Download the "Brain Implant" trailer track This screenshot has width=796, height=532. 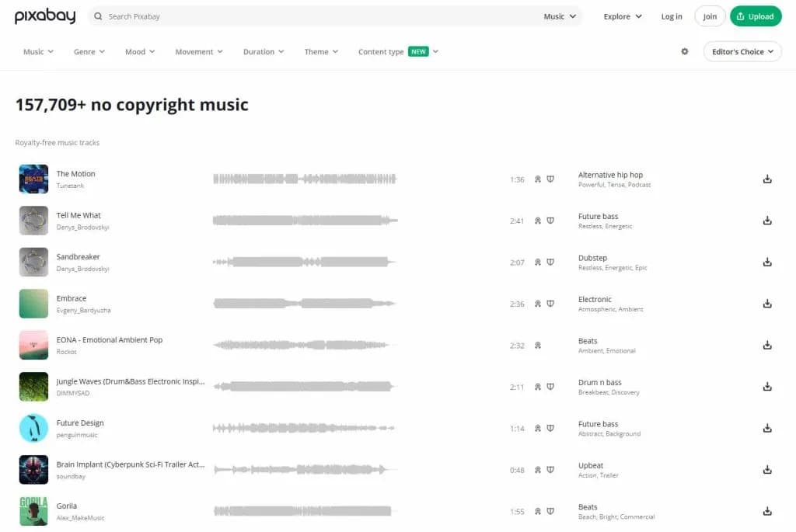click(x=767, y=469)
